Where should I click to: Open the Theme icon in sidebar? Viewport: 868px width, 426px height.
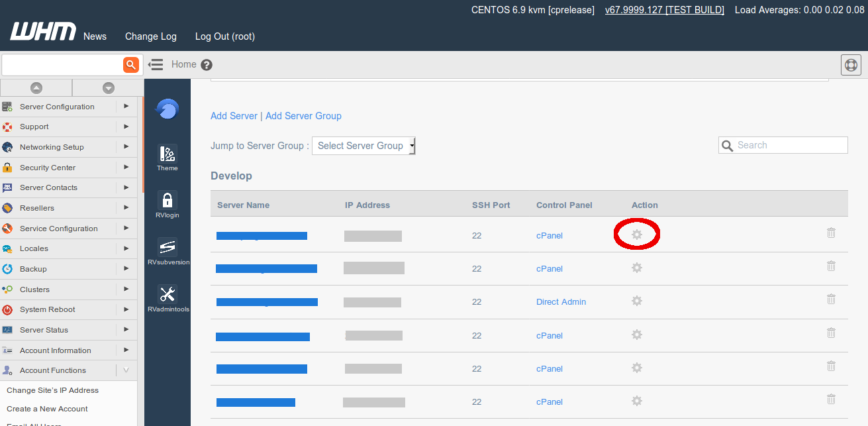pos(168,154)
